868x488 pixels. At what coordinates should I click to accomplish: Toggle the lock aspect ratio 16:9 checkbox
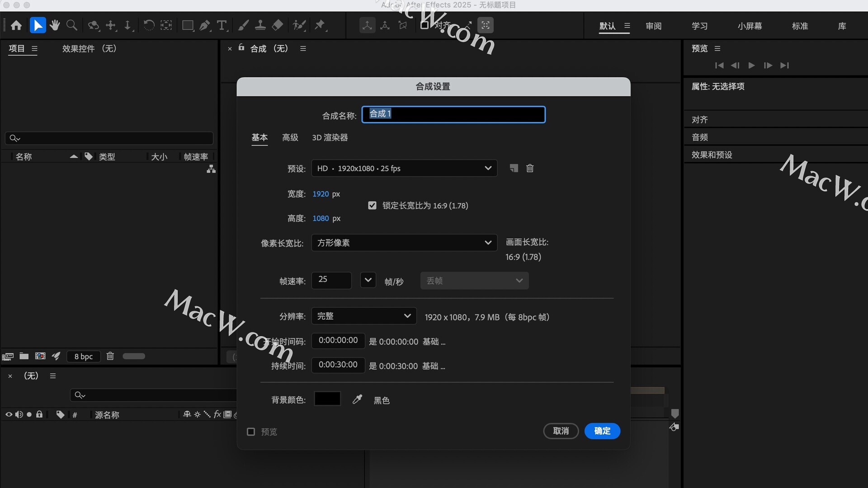372,206
